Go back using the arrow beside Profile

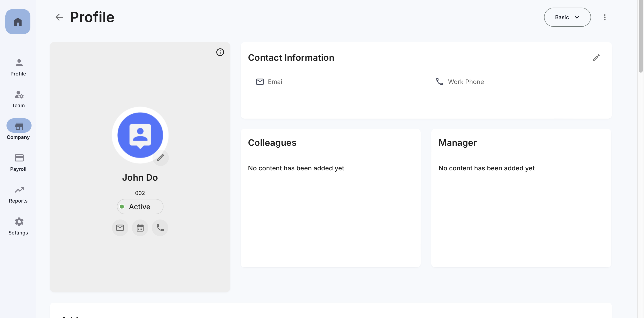59,17
